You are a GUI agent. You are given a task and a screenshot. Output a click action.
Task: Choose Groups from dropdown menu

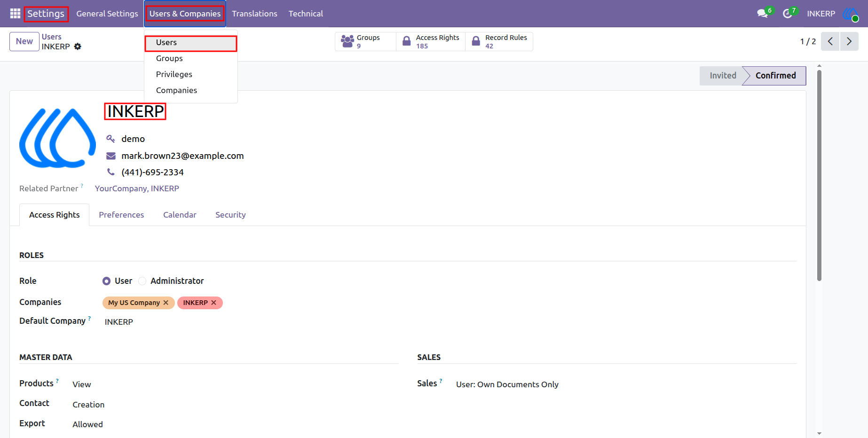(190, 58)
